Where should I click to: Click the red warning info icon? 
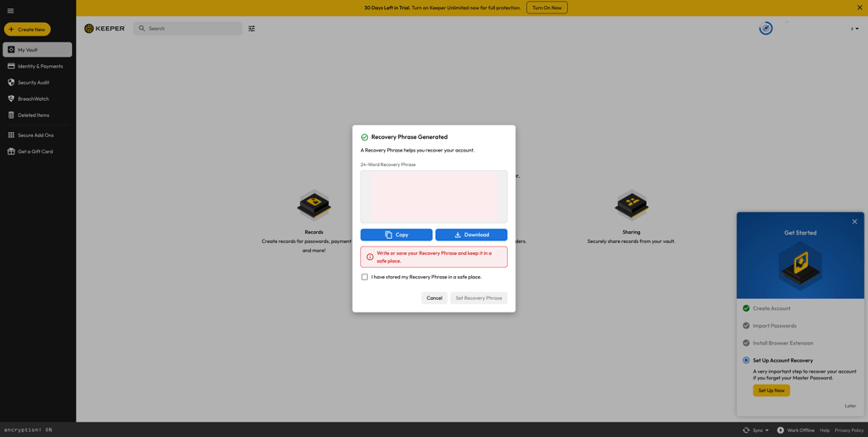370,257
